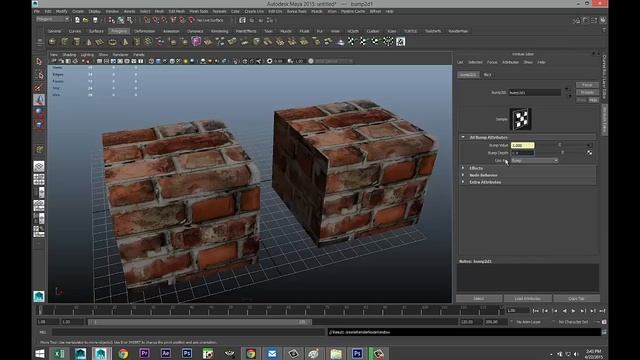Toggle viewport gamma icon
The width and height of the screenshot is (640, 360).
[x=290, y=61]
